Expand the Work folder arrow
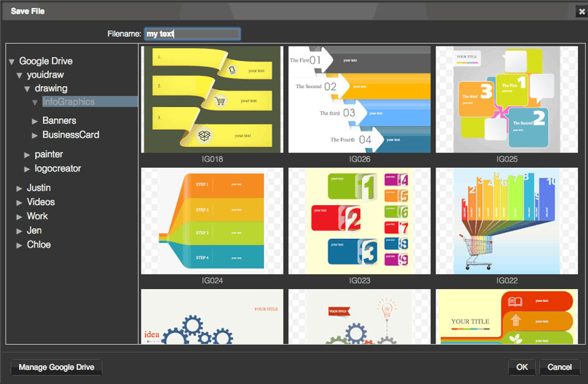Screen dimensions: 588x384 pyautogui.click(x=19, y=217)
